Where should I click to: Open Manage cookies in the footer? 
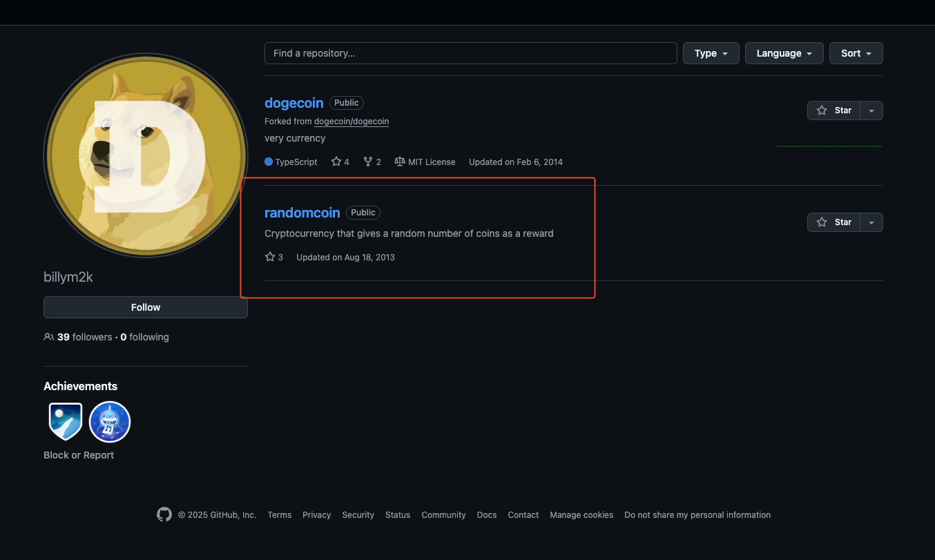pyautogui.click(x=581, y=514)
